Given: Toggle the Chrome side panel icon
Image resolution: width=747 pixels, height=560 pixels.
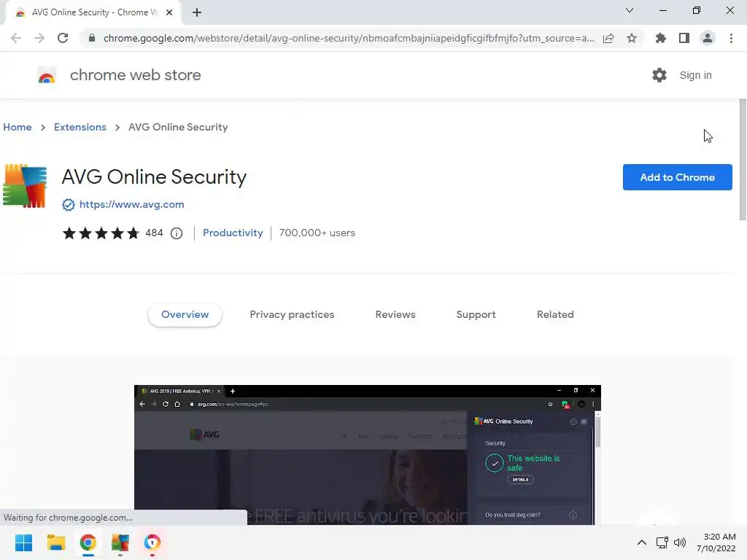Looking at the screenshot, I should pos(684,38).
